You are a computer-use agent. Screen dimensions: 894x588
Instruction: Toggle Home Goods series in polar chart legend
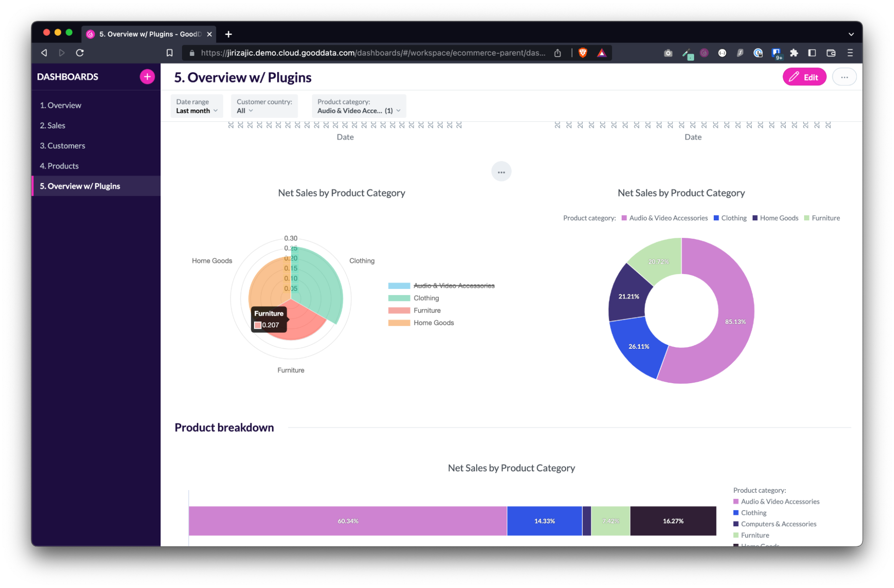[x=433, y=323]
